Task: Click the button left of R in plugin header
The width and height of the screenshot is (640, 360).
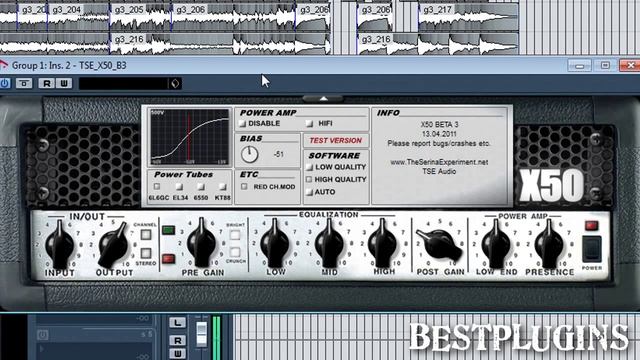Action: pos(24,83)
